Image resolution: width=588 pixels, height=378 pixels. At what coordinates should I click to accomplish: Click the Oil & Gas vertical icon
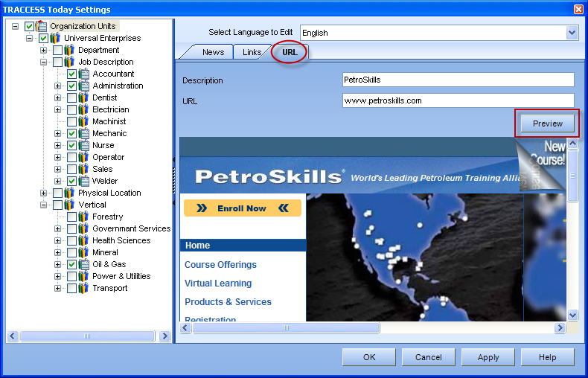(84, 264)
